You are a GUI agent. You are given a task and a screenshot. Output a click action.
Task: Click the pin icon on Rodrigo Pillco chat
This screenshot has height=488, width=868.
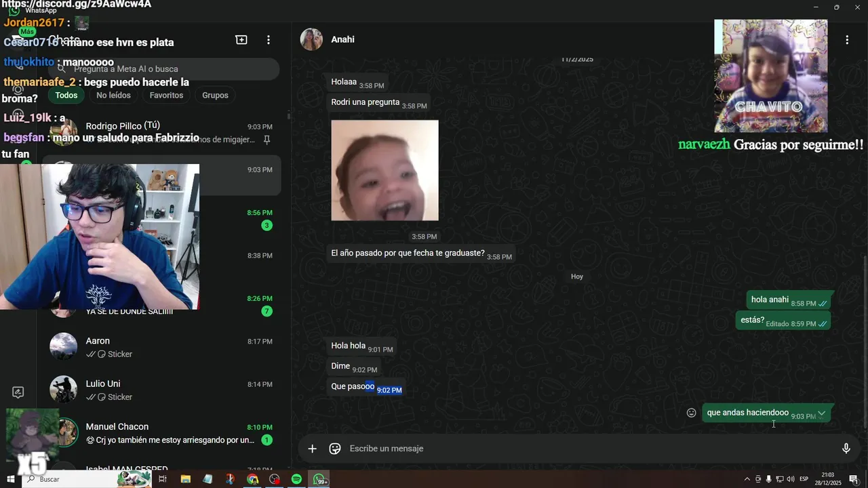(x=267, y=140)
